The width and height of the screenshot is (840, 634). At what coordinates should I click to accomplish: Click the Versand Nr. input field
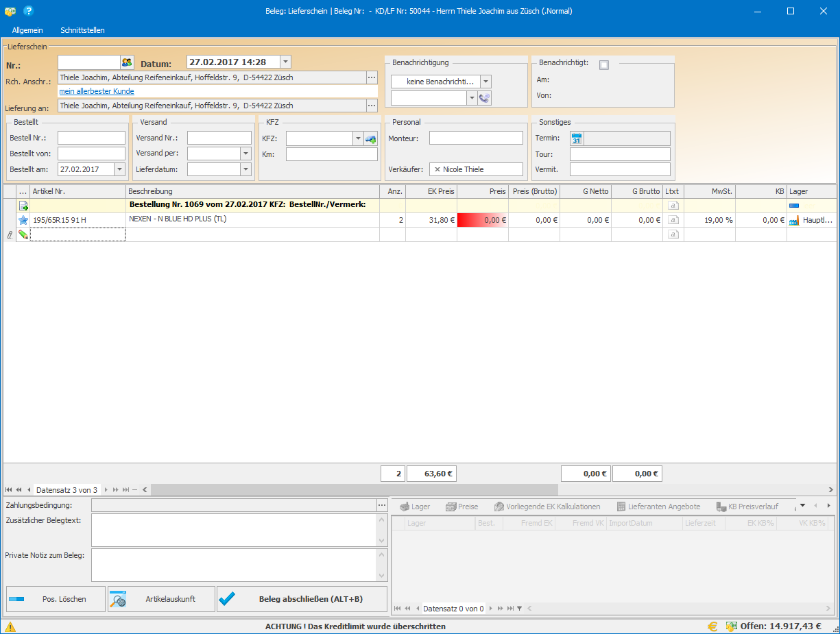pos(219,138)
